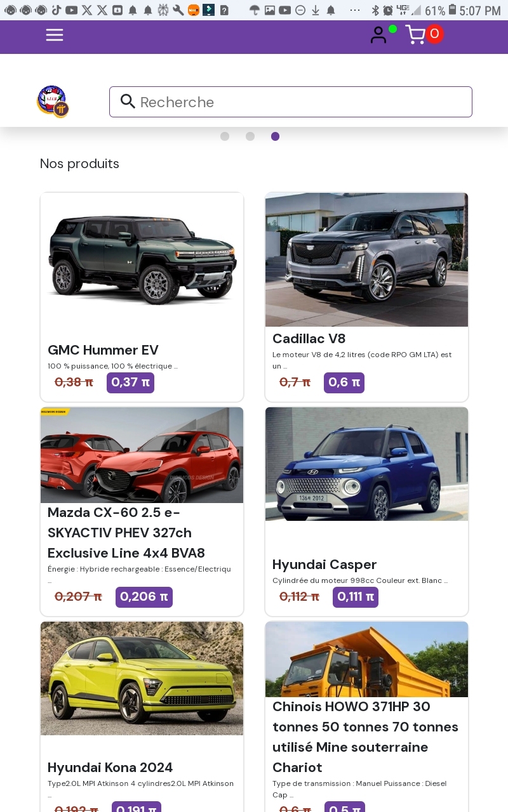Switch to the first carousel slide dot
This screenshot has width=508, height=812.
(x=225, y=136)
